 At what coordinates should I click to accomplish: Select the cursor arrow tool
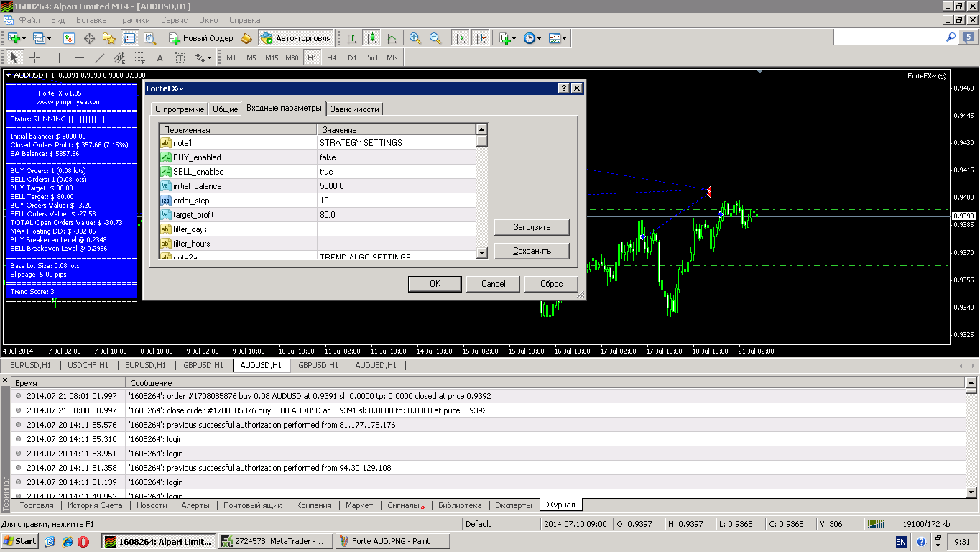pos(14,57)
